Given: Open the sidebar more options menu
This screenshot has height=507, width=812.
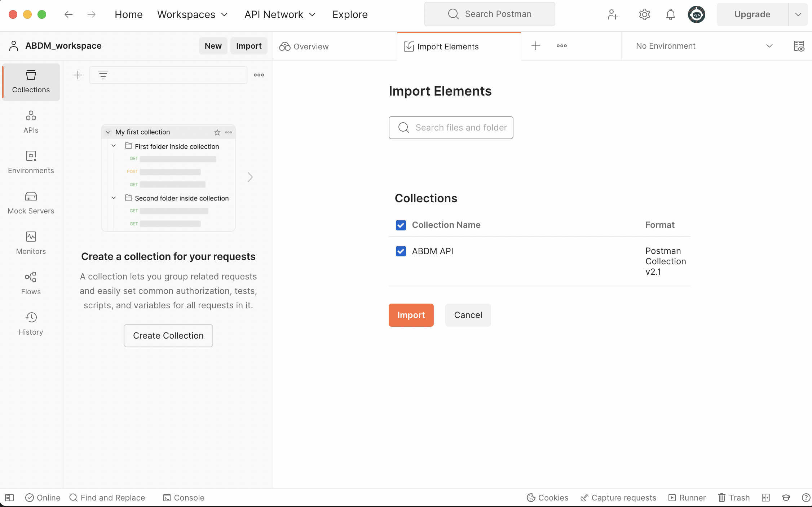Looking at the screenshot, I should [259, 75].
